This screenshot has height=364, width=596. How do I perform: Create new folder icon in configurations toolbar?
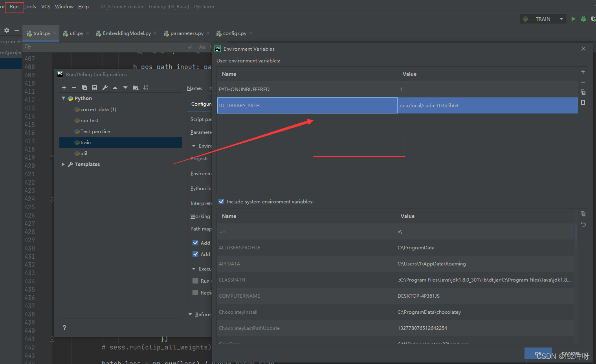click(x=136, y=88)
